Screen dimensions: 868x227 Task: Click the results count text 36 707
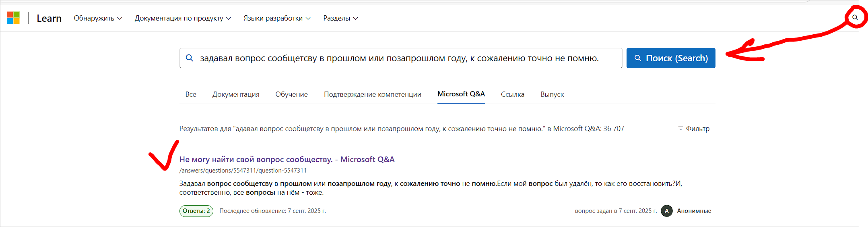(614, 129)
